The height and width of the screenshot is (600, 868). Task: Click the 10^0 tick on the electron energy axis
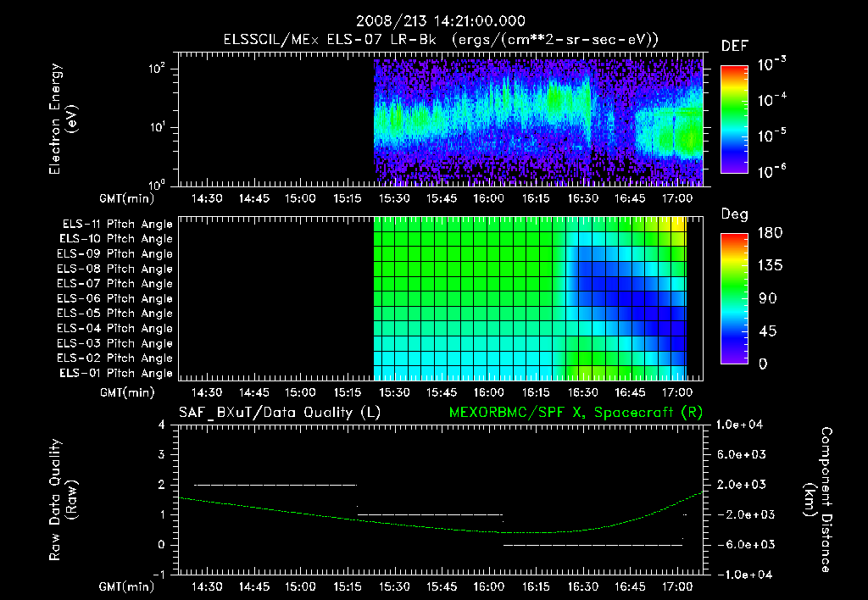pos(157,185)
